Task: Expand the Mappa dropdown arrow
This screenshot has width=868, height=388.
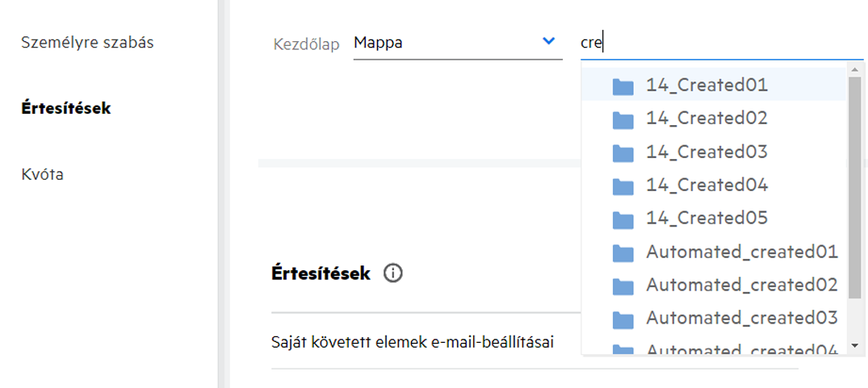Action: (549, 41)
